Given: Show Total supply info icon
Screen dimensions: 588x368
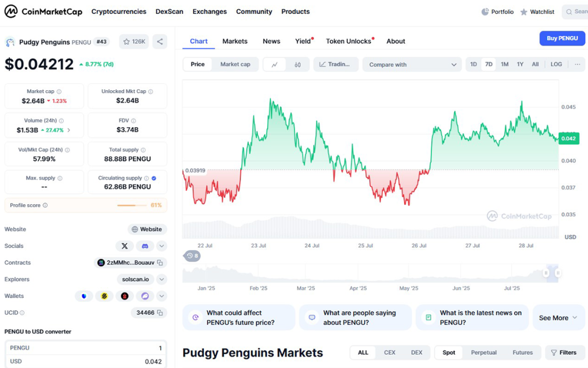Looking at the screenshot, I should tap(143, 150).
